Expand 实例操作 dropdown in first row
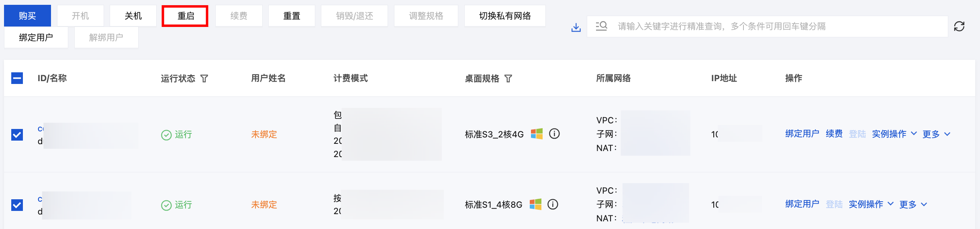Viewport: 980px width, 229px height. [894, 134]
